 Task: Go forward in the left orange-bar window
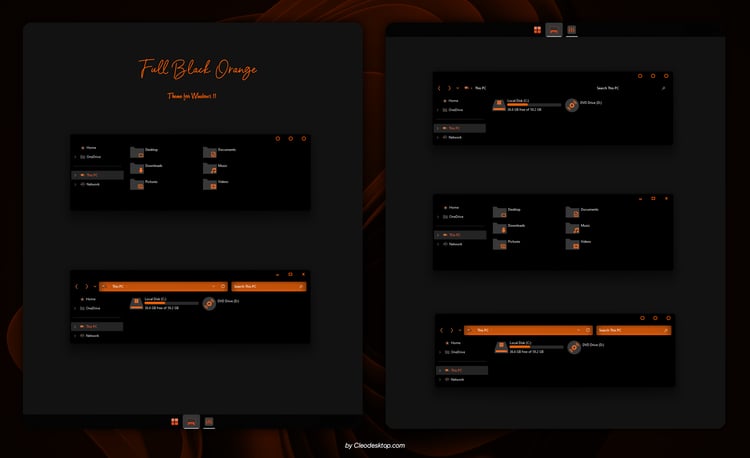tap(87, 286)
